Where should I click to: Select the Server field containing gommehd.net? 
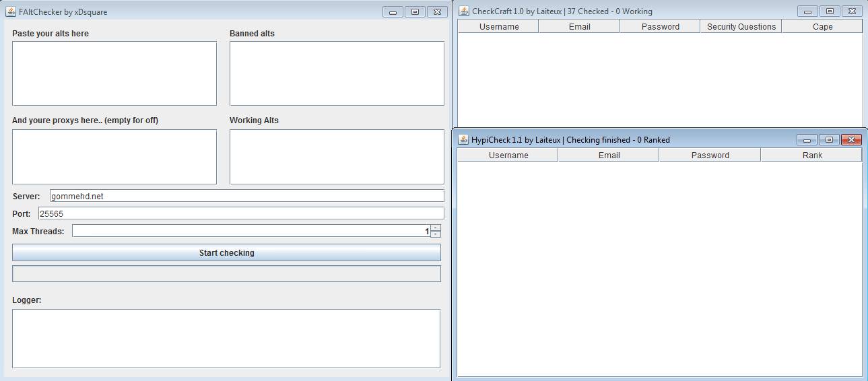247,196
